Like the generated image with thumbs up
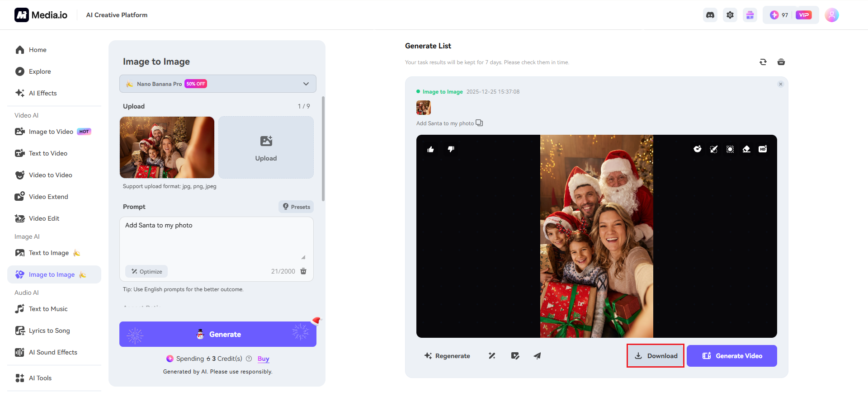The image size is (868, 397). pyautogui.click(x=430, y=149)
